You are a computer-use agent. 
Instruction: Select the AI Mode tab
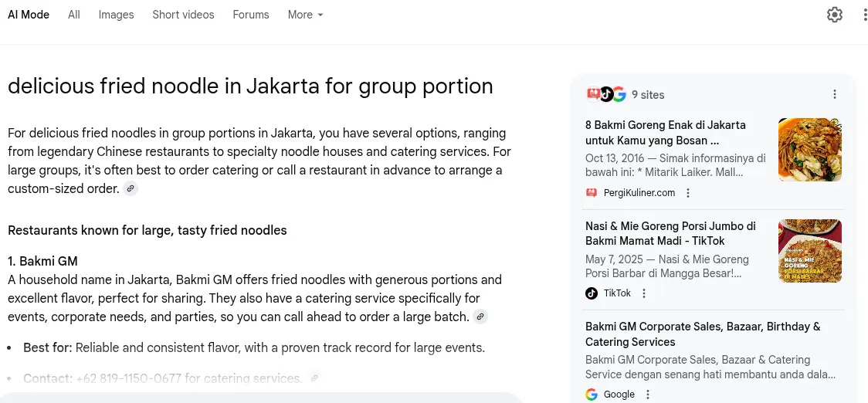point(29,15)
